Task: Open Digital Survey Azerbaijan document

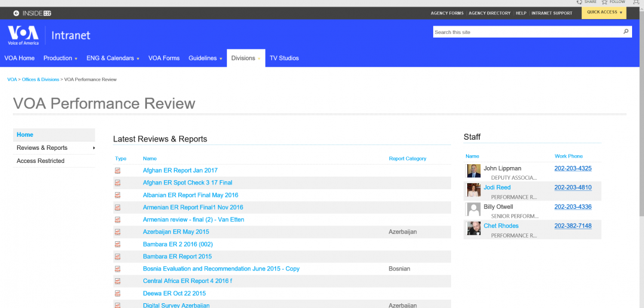Action: point(176,306)
